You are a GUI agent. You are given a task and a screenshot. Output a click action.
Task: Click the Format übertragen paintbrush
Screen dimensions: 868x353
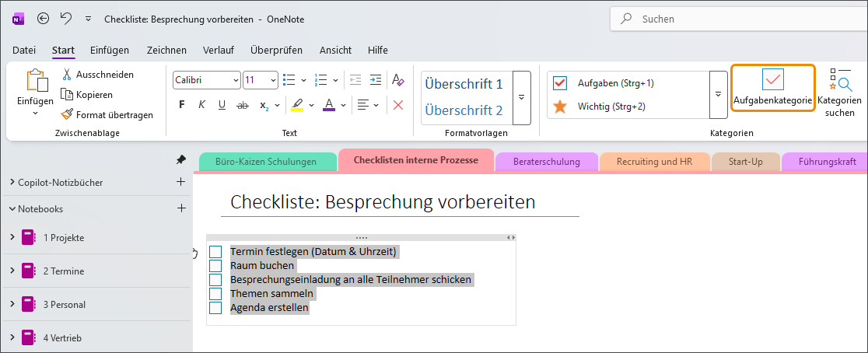(68, 114)
